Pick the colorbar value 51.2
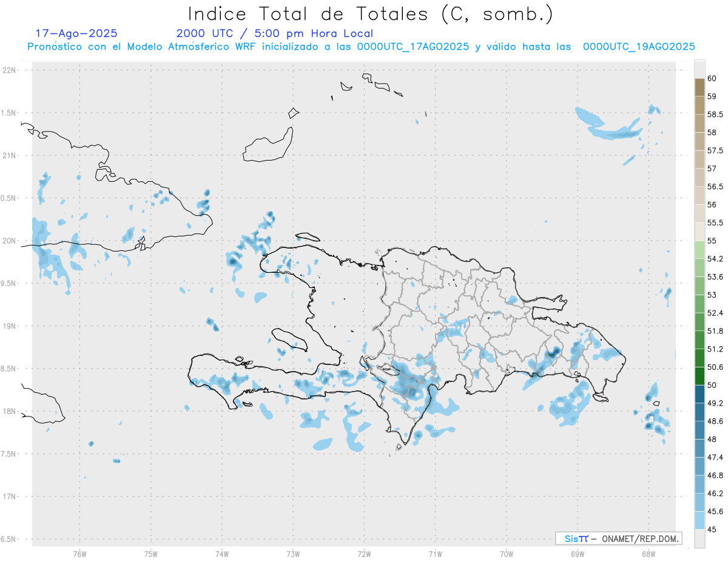This screenshot has width=728, height=562. [715, 349]
